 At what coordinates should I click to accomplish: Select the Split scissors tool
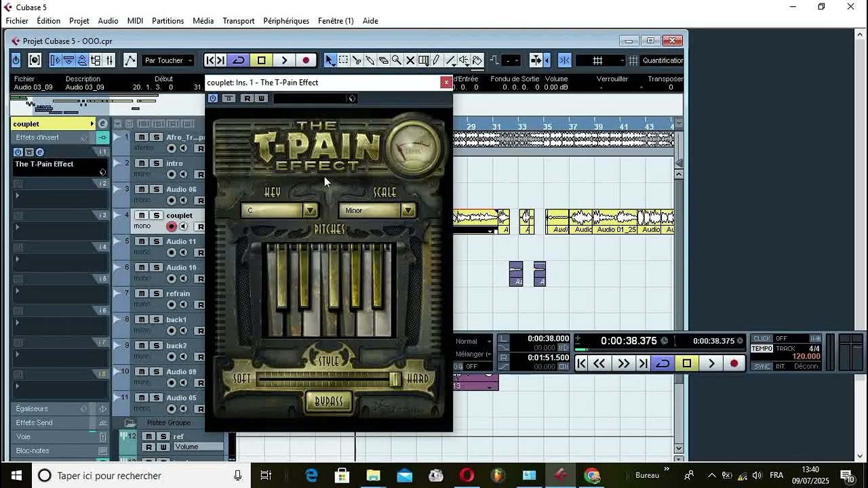click(x=357, y=60)
